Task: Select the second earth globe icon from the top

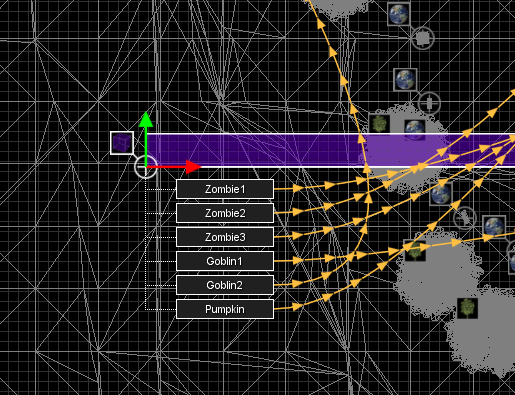Action: coord(405,80)
